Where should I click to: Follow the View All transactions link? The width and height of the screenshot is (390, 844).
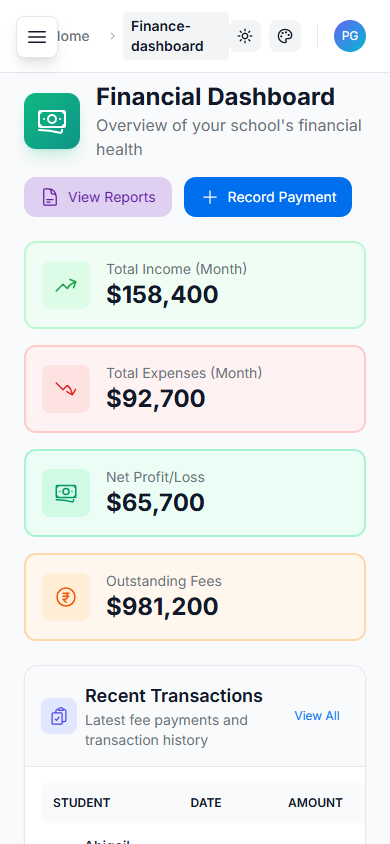coord(317,716)
